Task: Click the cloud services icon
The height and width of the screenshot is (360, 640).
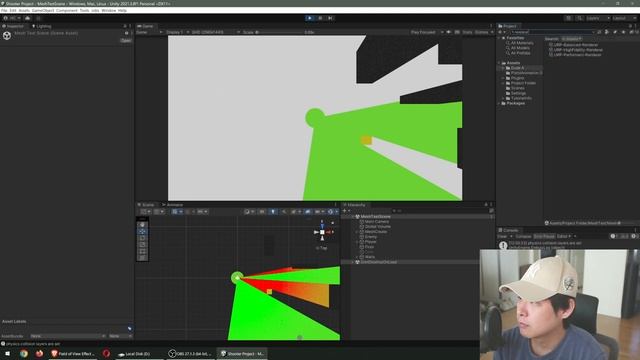Action: (27, 18)
